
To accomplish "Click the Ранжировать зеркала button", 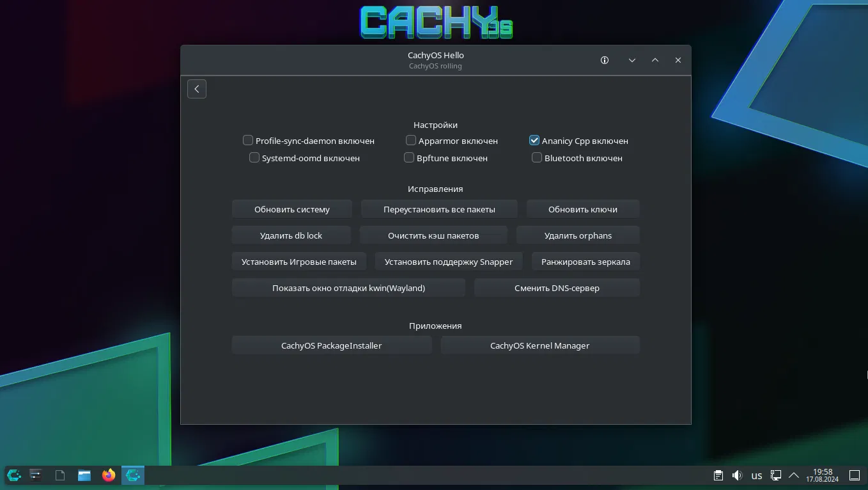I will pos(586,262).
